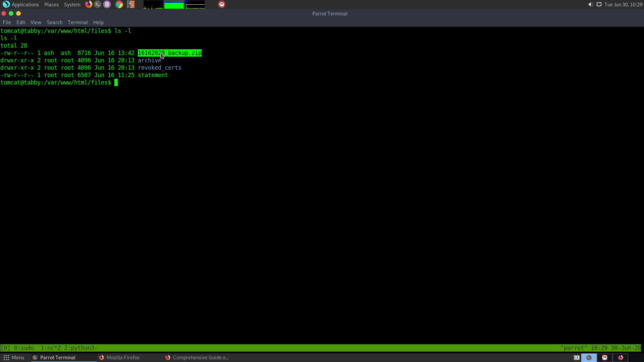The width and height of the screenshot is (644, 362).
Task: Expand the Places menu
Action: click(x=51, y=4)
